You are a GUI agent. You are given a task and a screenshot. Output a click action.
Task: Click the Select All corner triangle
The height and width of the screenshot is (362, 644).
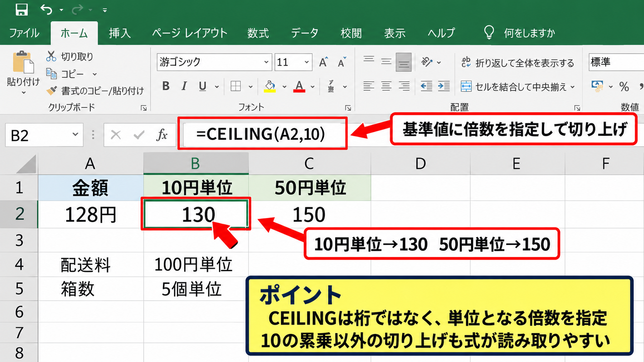pos(27,164)
